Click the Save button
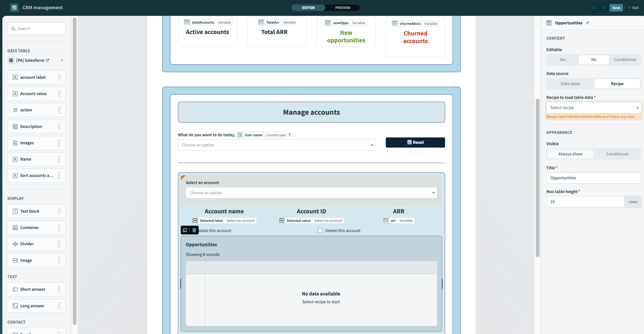Image resolution: width=644 pixels, height=334 pixels. click(616, 8)
